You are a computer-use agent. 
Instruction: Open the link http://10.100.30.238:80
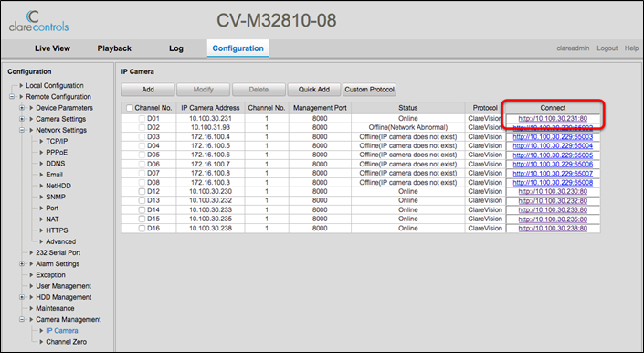click(553, 228)
